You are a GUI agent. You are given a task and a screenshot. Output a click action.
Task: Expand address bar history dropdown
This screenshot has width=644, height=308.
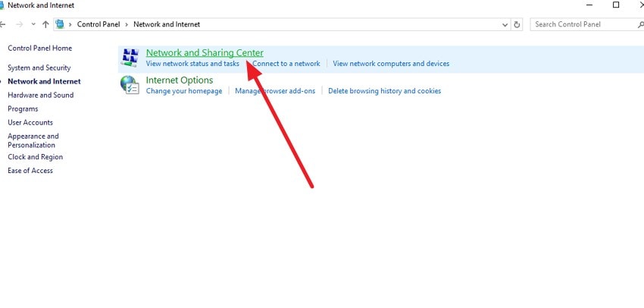[x=505, y=25]
